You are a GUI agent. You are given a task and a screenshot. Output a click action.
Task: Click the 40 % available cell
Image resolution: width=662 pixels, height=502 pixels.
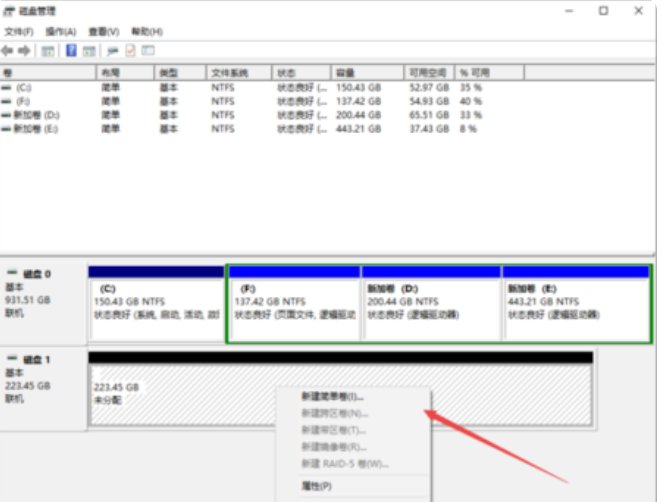pyautogui.click(x=471, y=101)
